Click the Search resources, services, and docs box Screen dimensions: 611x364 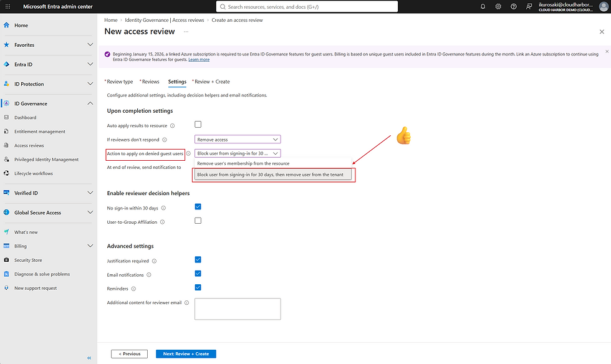tap(307, 7)
